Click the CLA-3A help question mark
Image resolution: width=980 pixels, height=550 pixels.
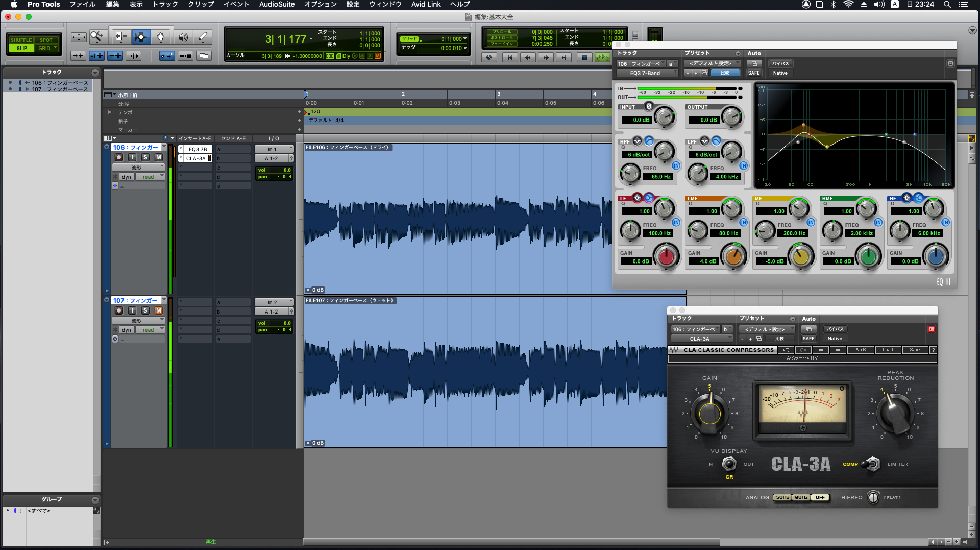click(933, 350)
